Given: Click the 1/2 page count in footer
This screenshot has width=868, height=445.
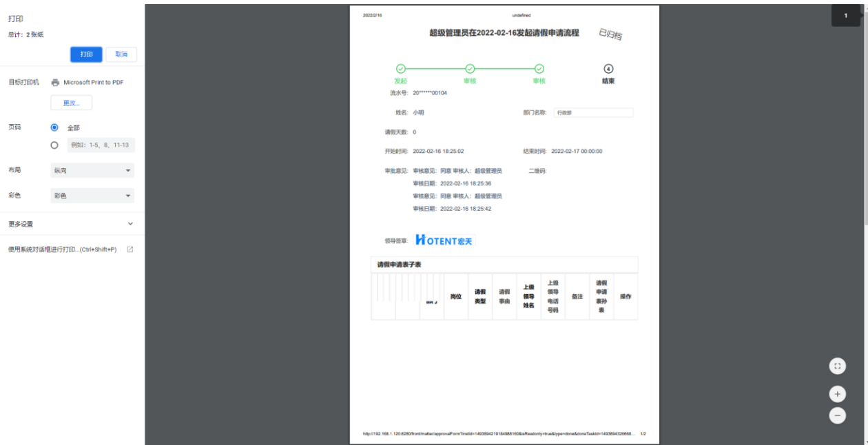Looking at the screenshot, I should [643, 434].
